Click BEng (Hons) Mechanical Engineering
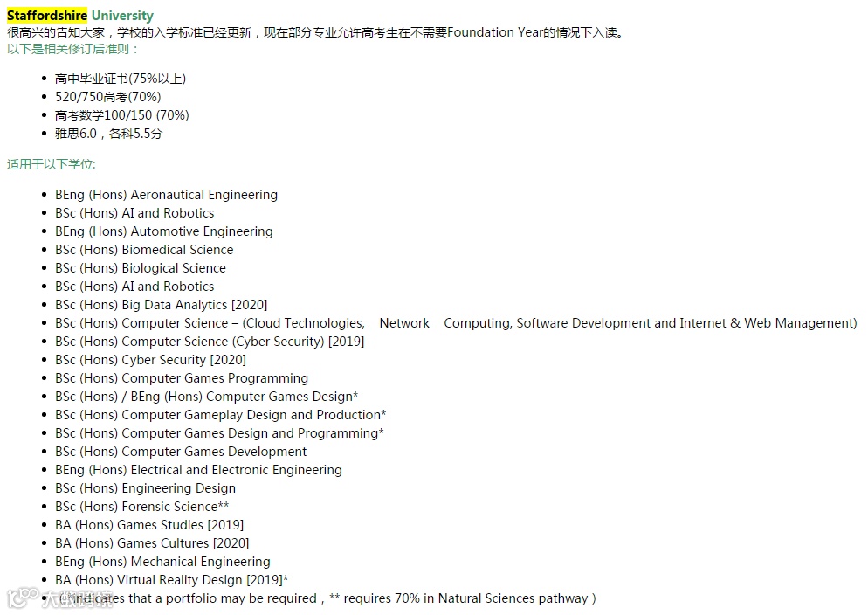 [x=162, y=560]
